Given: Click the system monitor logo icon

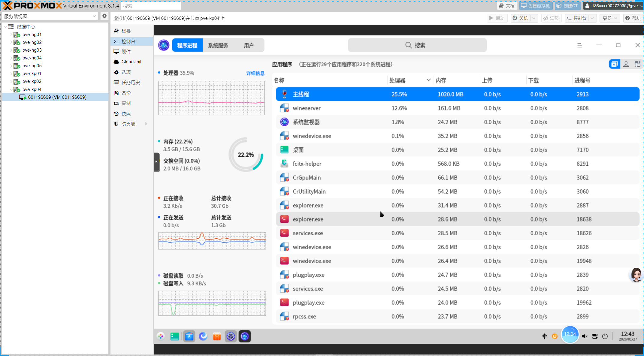Looking at the screenshot, I should pos(164,45).
